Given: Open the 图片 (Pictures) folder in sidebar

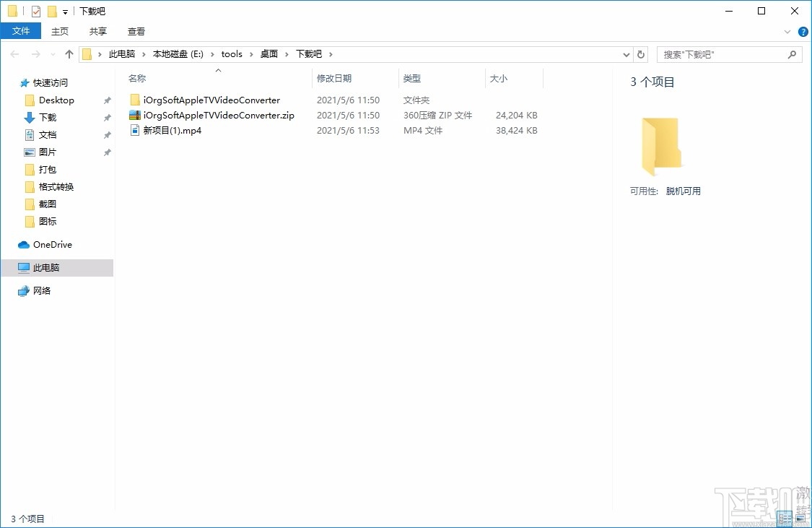Looking at the screenshot, I should (48, 152).
